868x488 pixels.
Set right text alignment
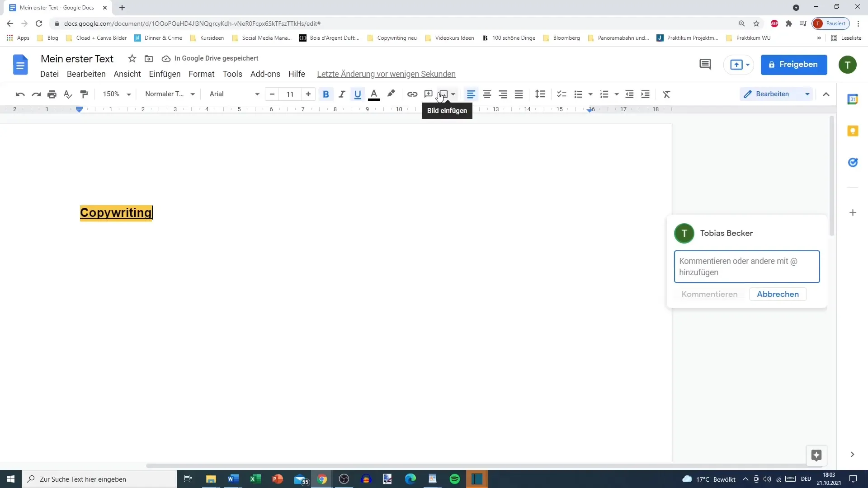[503, 94]
